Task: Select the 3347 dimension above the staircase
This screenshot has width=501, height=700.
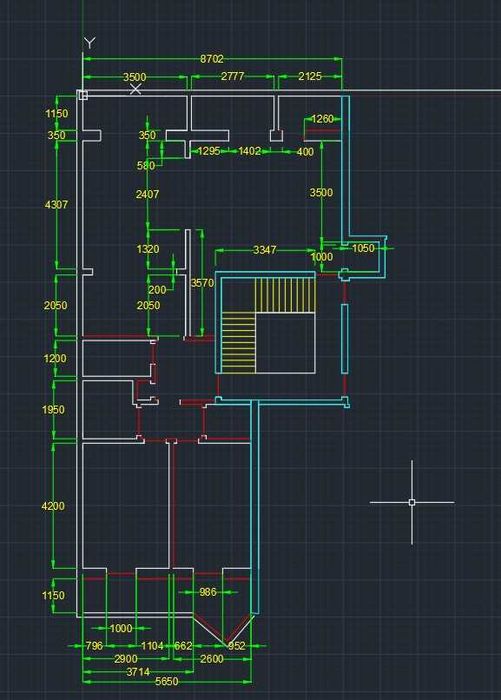Action: pos(265,250)
